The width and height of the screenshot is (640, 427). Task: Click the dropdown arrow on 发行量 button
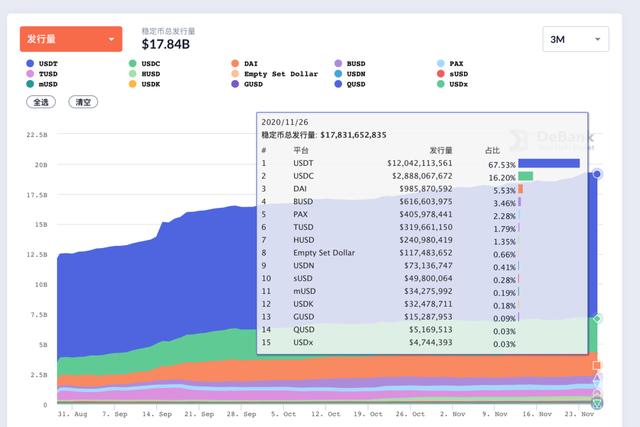pos(111,40)
